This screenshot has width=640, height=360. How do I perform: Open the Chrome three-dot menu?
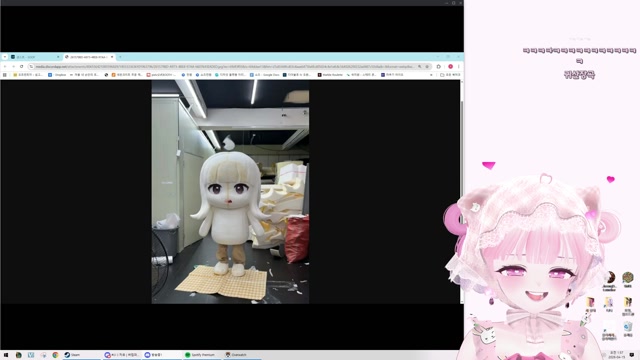(x=458, y=67)
